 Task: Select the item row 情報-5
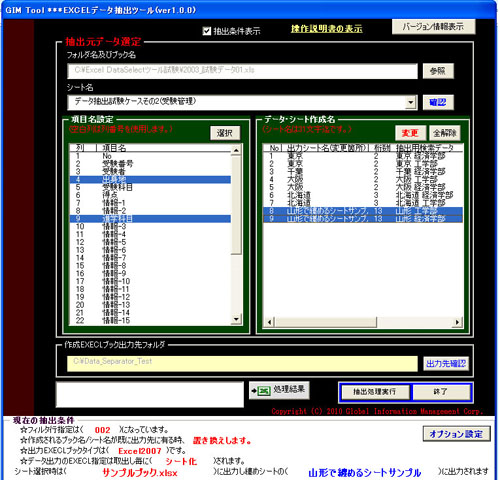pyautogui.click(x=150, y=242)
